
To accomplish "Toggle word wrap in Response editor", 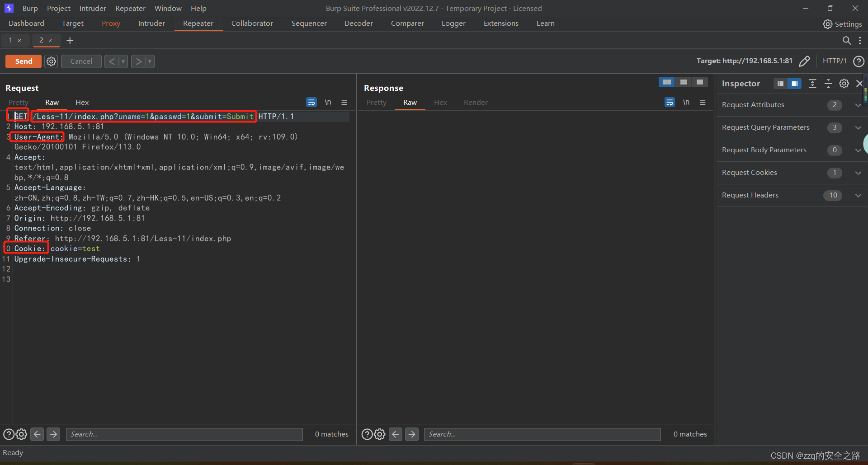I will pyautogui.click(x=670, y=103).
